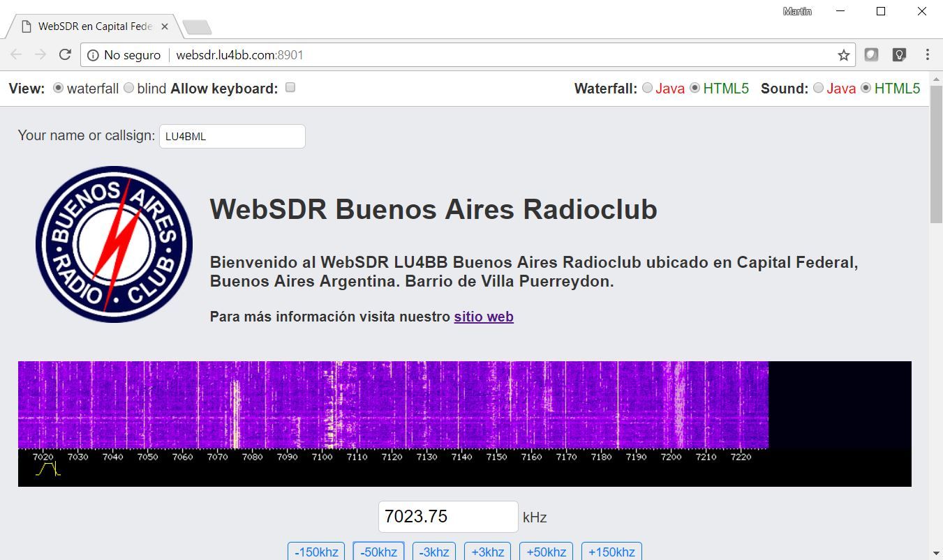Click the Buenos Aires Radio Club logo
This screenshot has height=560, width=943.
click(x=114, y=244)
